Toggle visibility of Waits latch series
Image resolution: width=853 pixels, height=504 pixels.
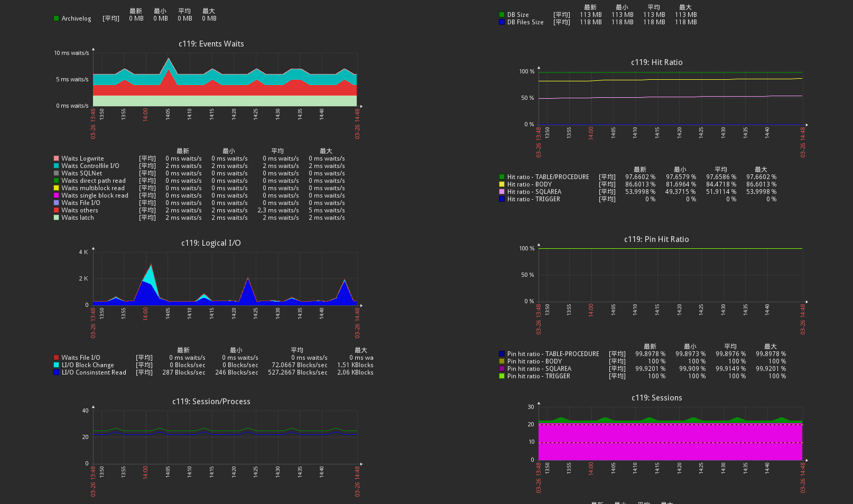point(56,217)
